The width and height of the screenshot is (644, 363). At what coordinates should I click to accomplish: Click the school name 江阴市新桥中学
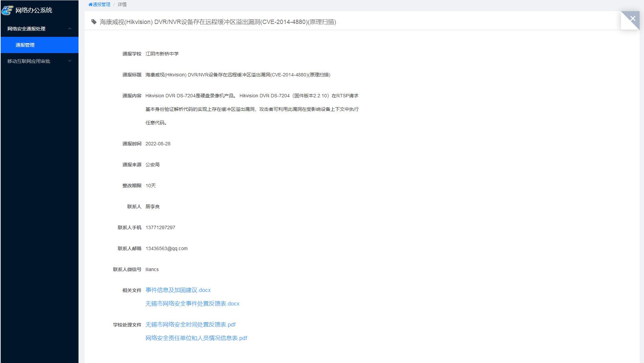coord(162,54)
